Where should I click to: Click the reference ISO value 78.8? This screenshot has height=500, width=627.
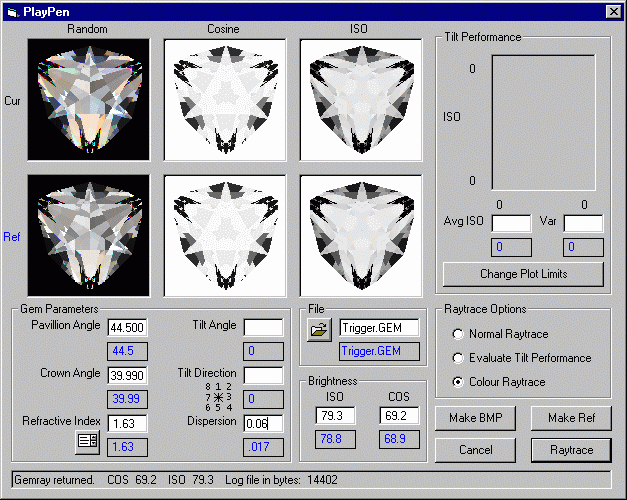(x=335, y=439)
